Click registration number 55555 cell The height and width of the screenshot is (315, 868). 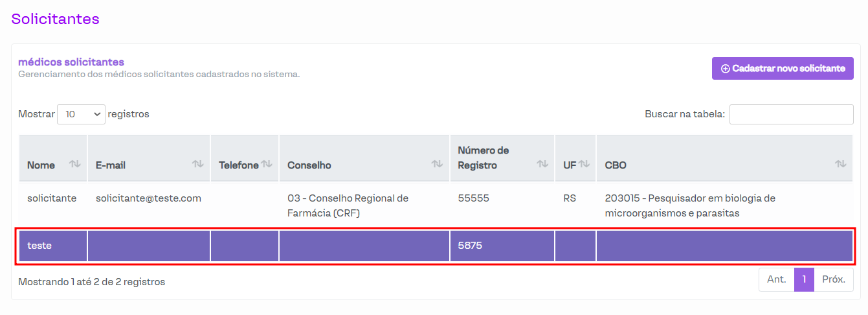tap(473, 198)
